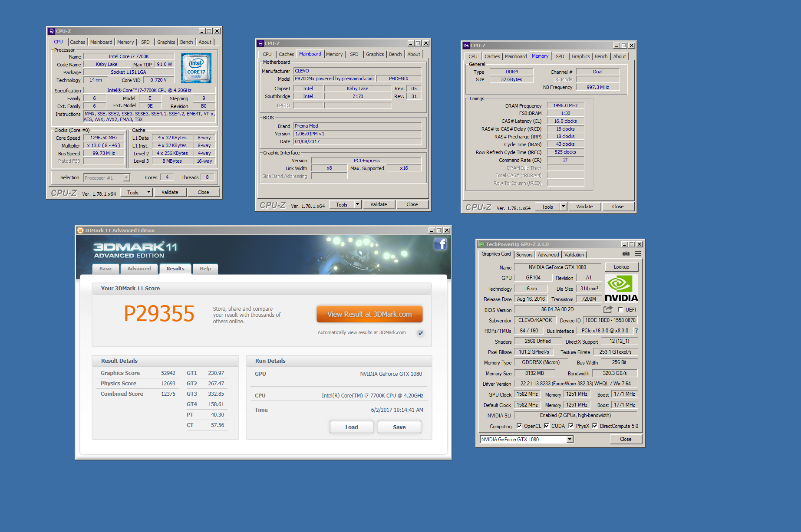Click the Save button in Run Details
The image size is (801, 532).
point(399,427)
